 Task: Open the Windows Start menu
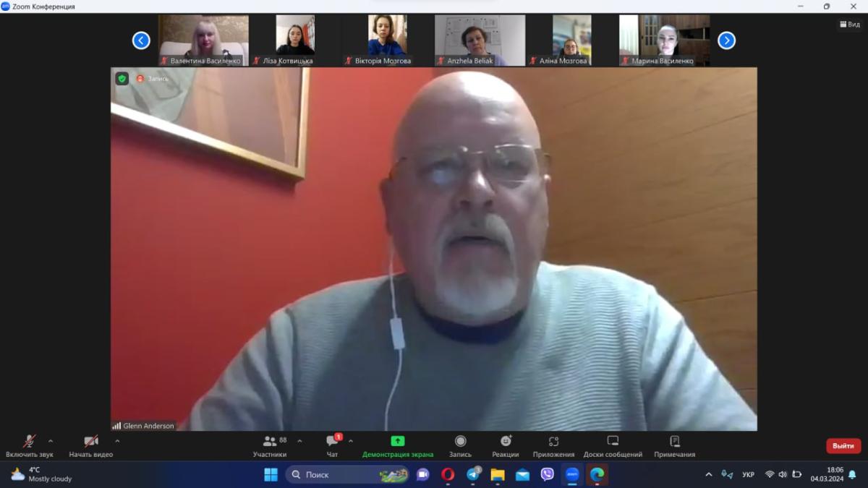(271, 474)
